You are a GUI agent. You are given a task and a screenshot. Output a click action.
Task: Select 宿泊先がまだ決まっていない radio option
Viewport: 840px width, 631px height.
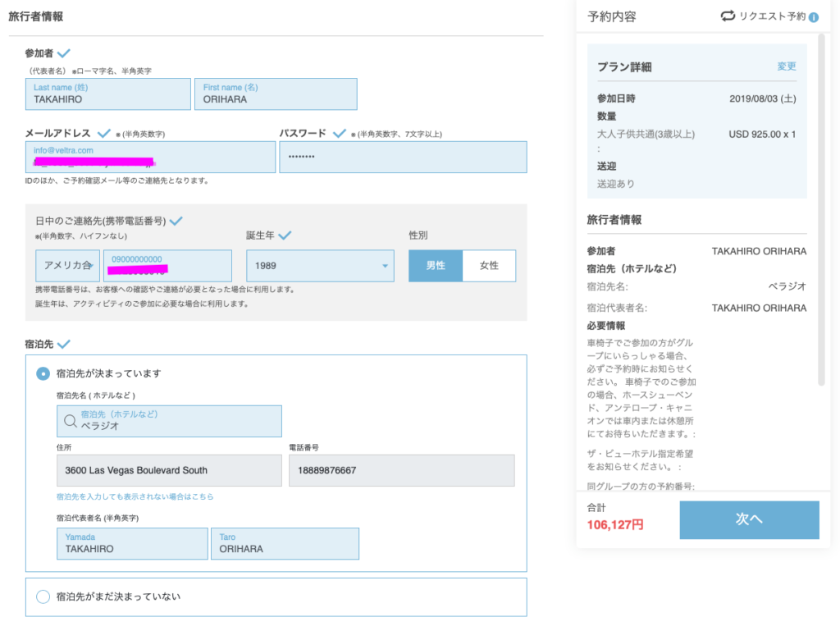(x=43, y=597)
